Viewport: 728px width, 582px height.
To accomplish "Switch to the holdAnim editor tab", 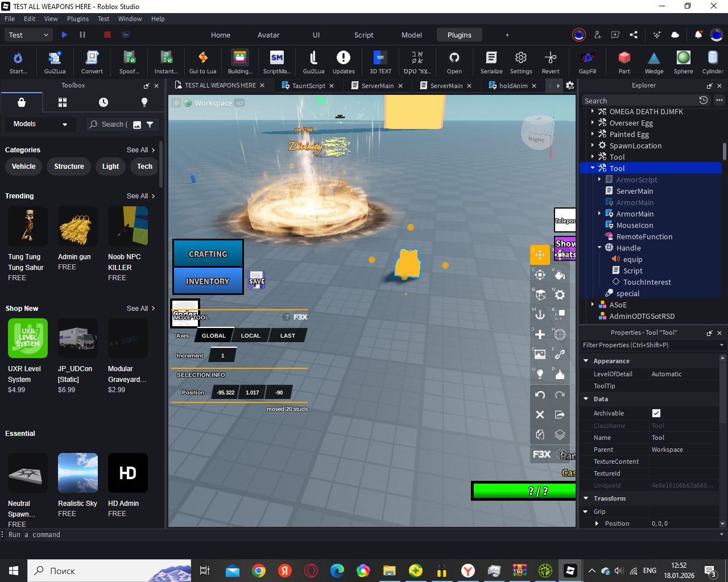I will click(x=513, y=86).
